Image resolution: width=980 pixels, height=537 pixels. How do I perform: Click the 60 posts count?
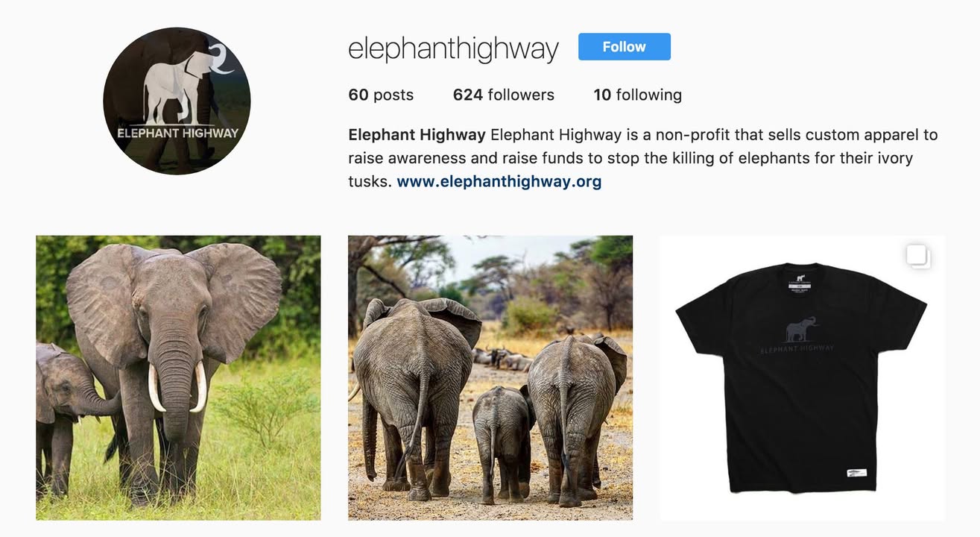pos(381,95)
